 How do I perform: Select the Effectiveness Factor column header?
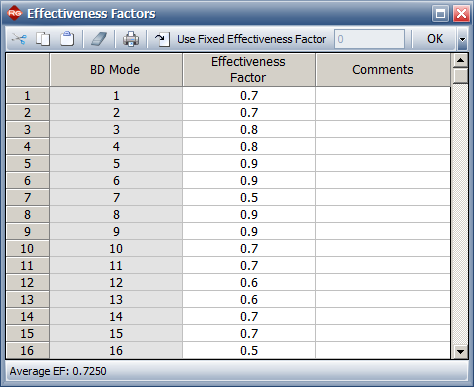click(x=249, y=70)
